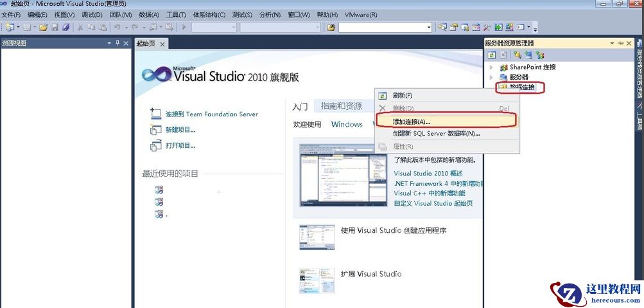Viewport: 644px width, 308px height.
Task: Toggle auto-hide pin on resource view panel
Action: [x=117, y=43]
